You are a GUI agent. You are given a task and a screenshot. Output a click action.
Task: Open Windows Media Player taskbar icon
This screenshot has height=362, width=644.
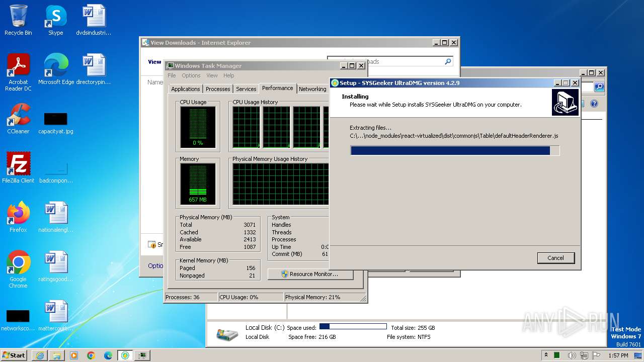74,355
